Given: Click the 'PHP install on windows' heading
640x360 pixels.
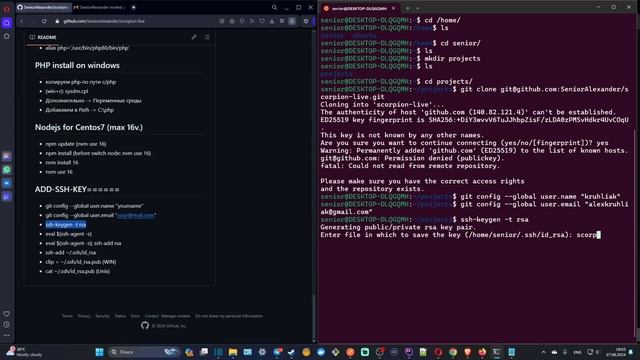Looking at the screenshot, I should [77, 65].
